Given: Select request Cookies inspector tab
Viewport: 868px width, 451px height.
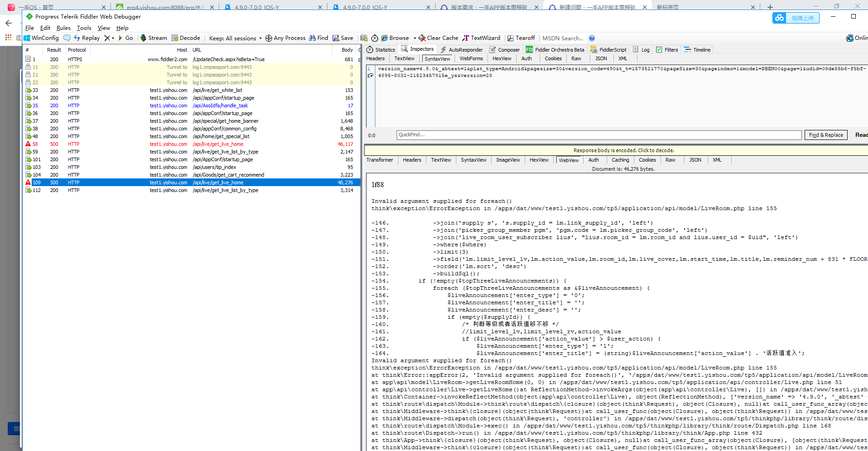Looking at the screenshot, I should pyautogui.click(x=553, y=58).
